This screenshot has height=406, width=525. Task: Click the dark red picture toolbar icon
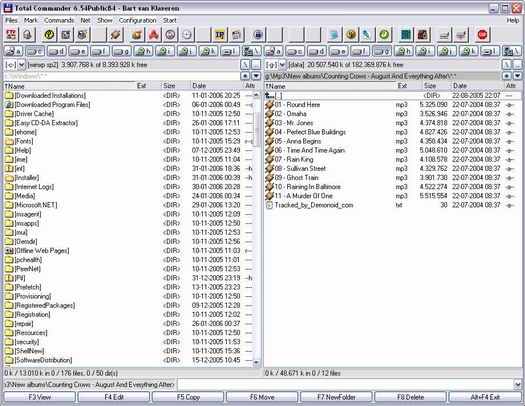[422, 34]
